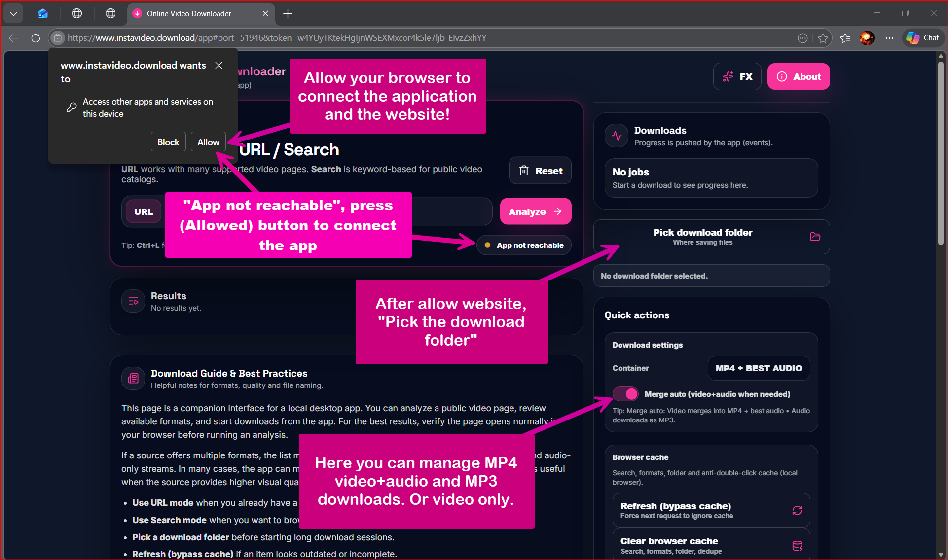Click the favorites star in the address bar
The width and height of the screenshot is (948, 560).
823,38
